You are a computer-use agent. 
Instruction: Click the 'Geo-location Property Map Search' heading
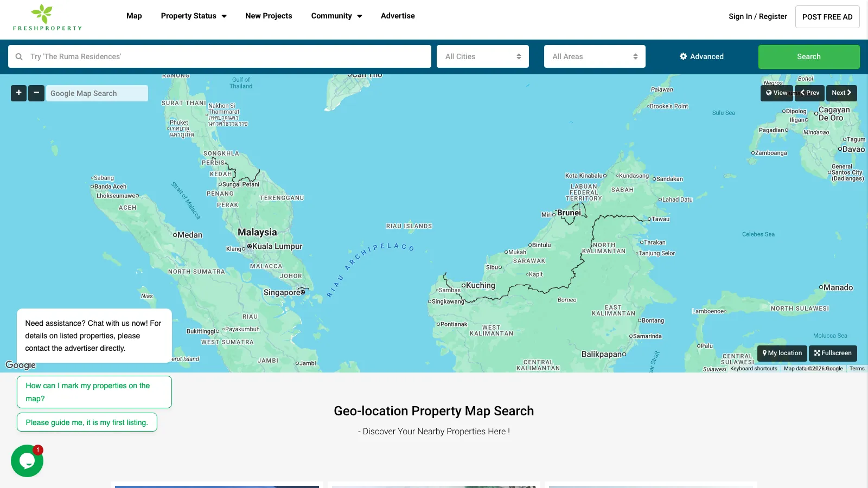(434, 411)
